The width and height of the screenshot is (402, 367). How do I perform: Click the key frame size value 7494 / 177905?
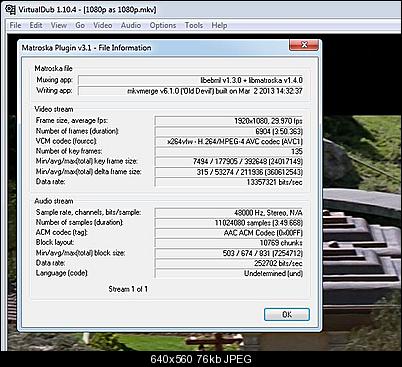(229, 161)
